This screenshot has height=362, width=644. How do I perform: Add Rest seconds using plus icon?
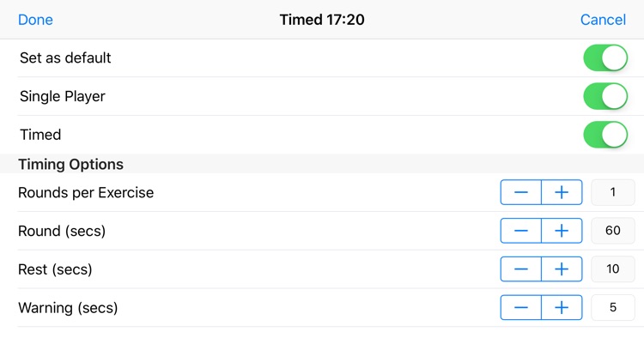(x=562, y=269)
